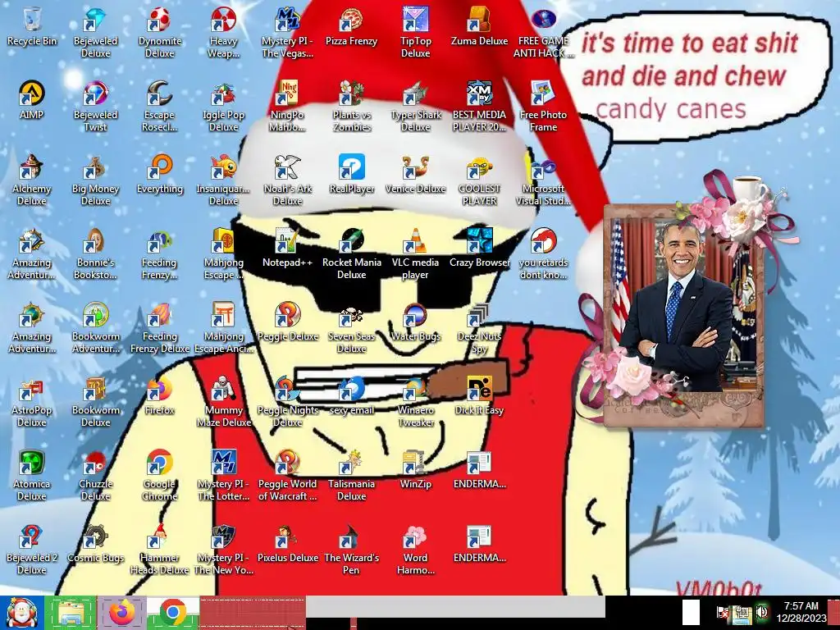840x630 pixels.
Task: Click the Heavy Weapon shortcut
Action: (x=223, y=32)
